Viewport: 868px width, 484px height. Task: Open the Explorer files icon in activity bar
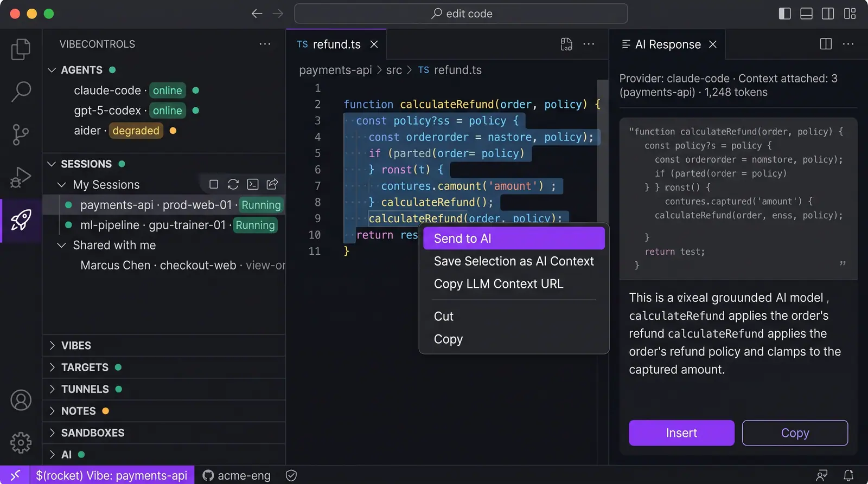click(x=21, y=49)
